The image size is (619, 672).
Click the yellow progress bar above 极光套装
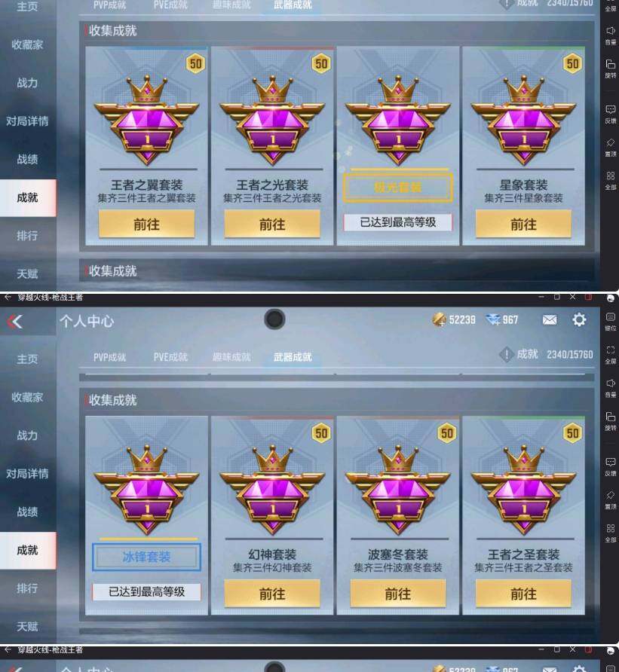[400, 170]
